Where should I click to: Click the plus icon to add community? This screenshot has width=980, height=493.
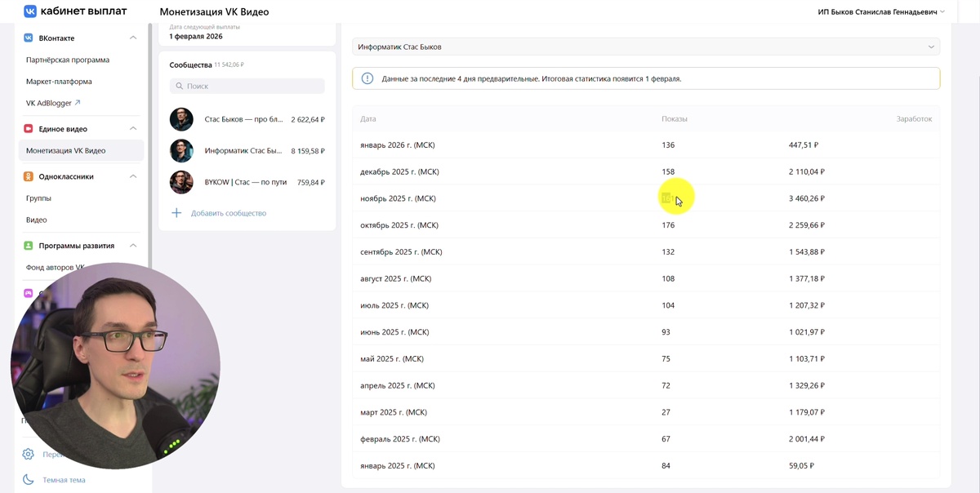click(x=176, y=213)
